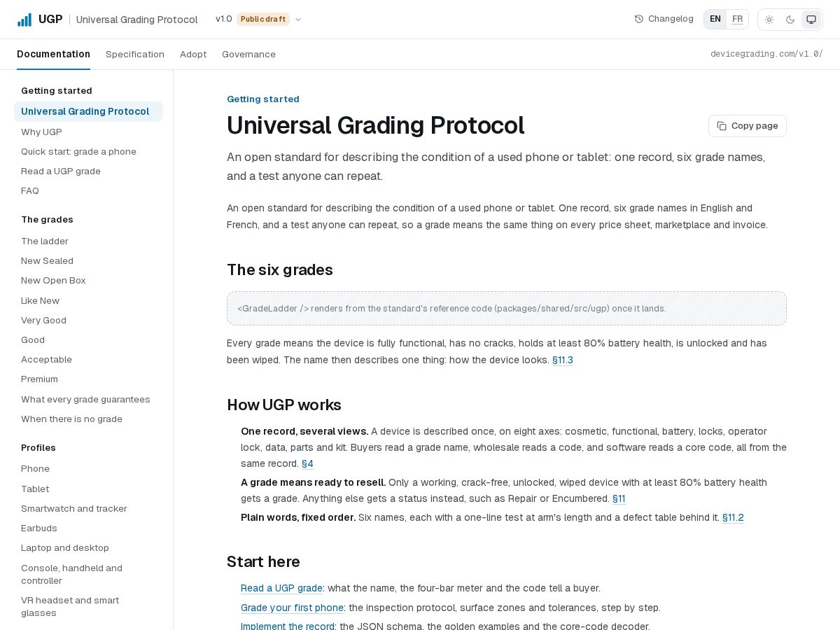840x630 pixels.
Task: Open the Changelog link
Action: [664, 19]
